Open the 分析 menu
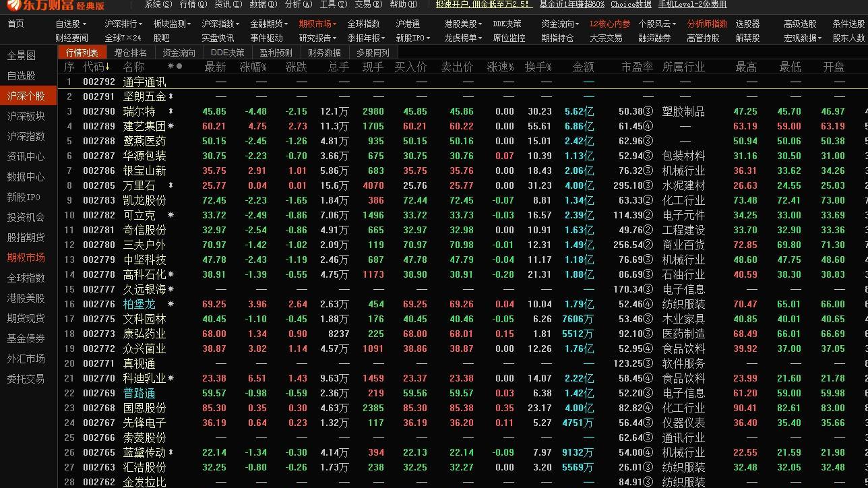868x488 pixels. pyautogui.click(x=298, y=5)
